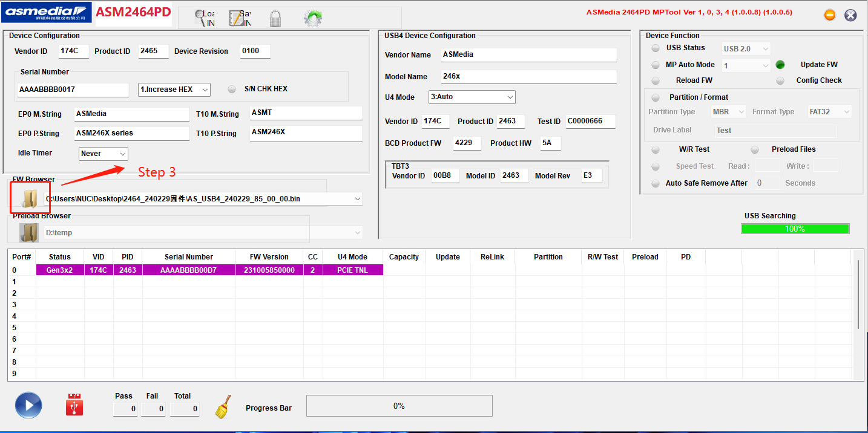Viewport: 868px width, 433px height.
Task: Toggle the Update FW green option
Action: click(x=780, y=65)
